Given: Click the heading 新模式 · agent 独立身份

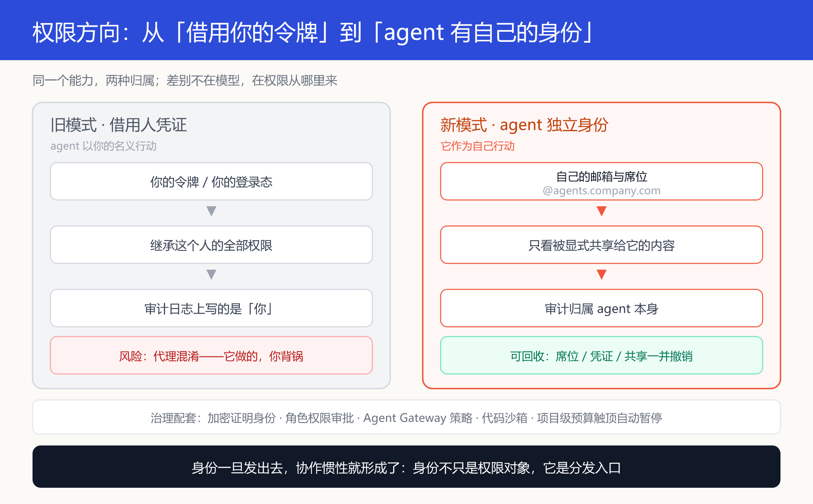Looking at the screenshot, I should tap(524, 125).
